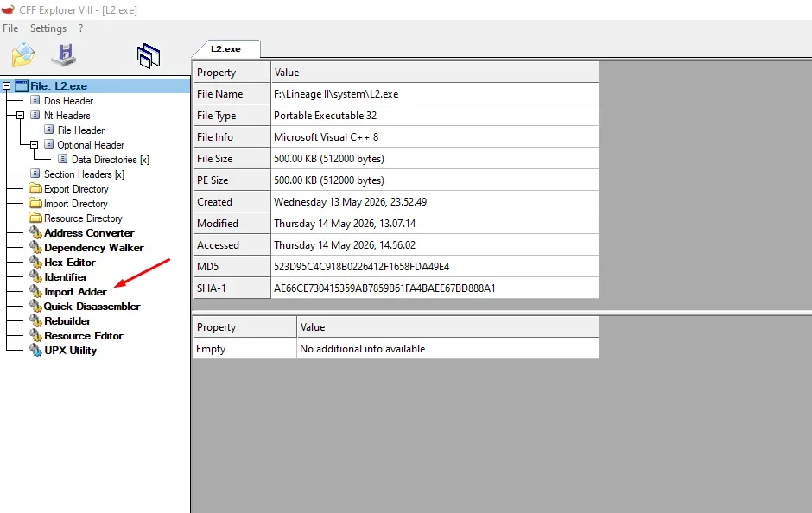Click the Dos Header node icon

[35, 100]
